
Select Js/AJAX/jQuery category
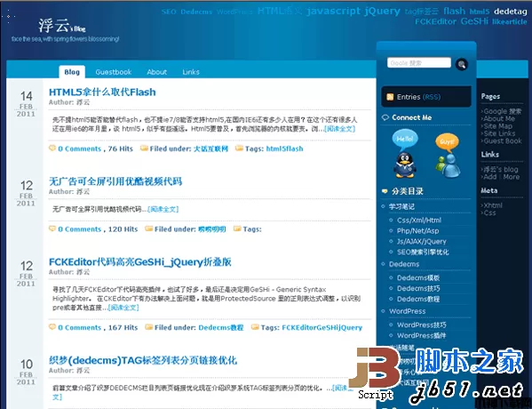[421, 242]
